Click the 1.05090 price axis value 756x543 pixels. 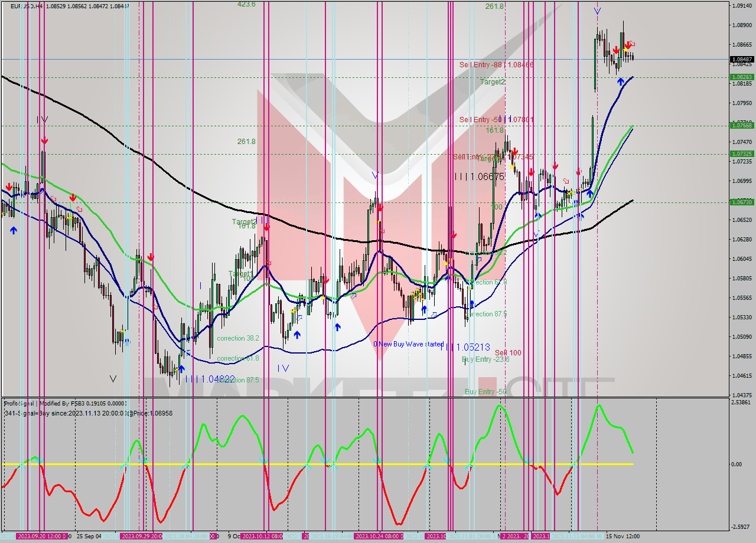click(741, 336)
